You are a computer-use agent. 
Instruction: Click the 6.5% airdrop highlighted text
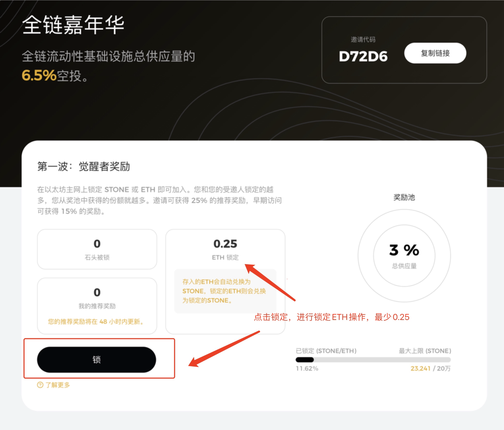[39, 75]
